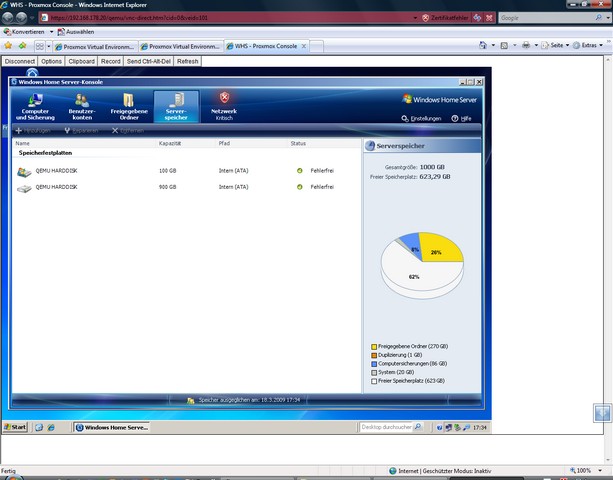Select the 100 GB QEMU HARDDISK row

pos(186,171)
